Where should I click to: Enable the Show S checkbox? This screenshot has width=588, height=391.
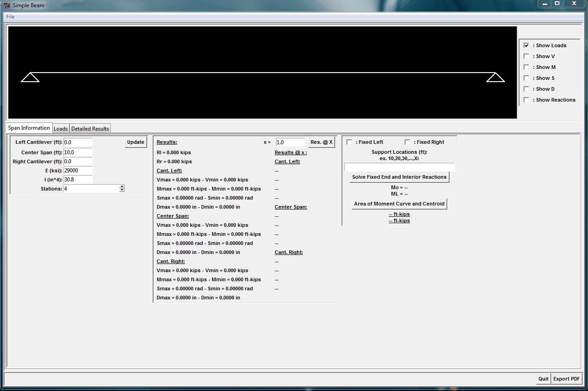coord(526,78)
